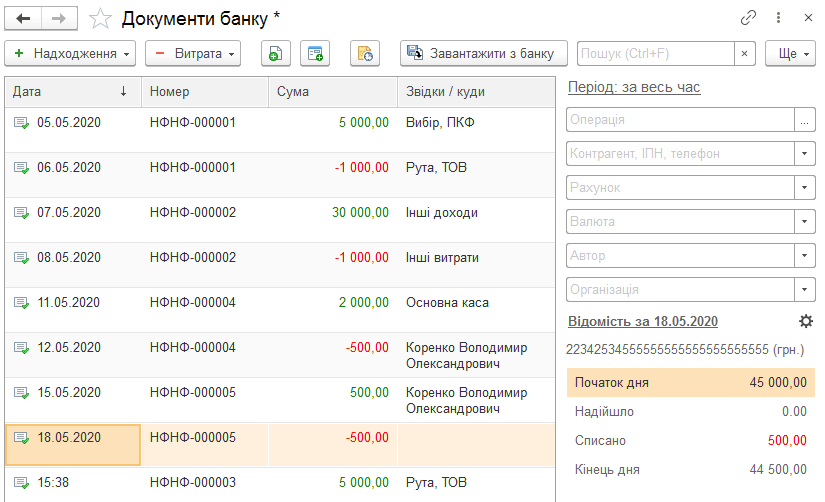
Task: Click the Списано 500,00 value
Action: pyautogui.click(x=787, y=440)
